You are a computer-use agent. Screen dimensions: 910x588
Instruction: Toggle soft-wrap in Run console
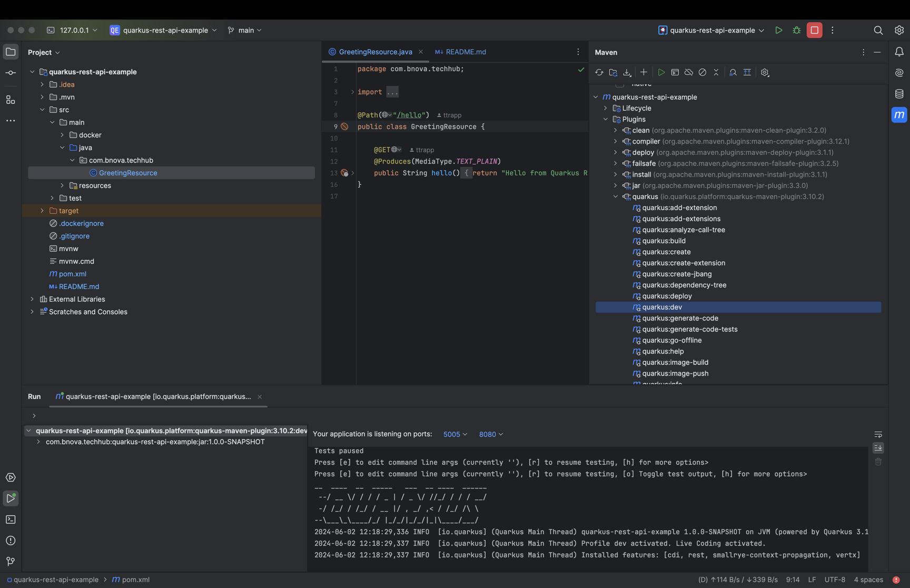point(878,434)
